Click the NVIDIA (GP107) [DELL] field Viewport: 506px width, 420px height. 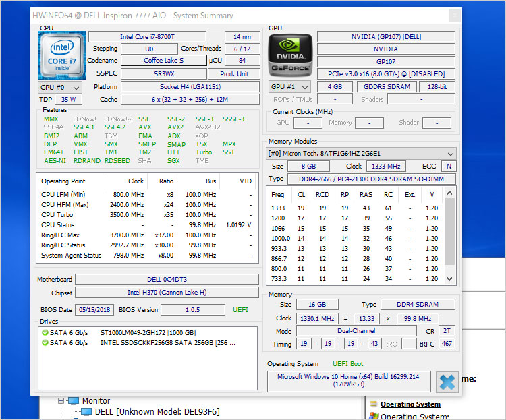click(386, 37)
